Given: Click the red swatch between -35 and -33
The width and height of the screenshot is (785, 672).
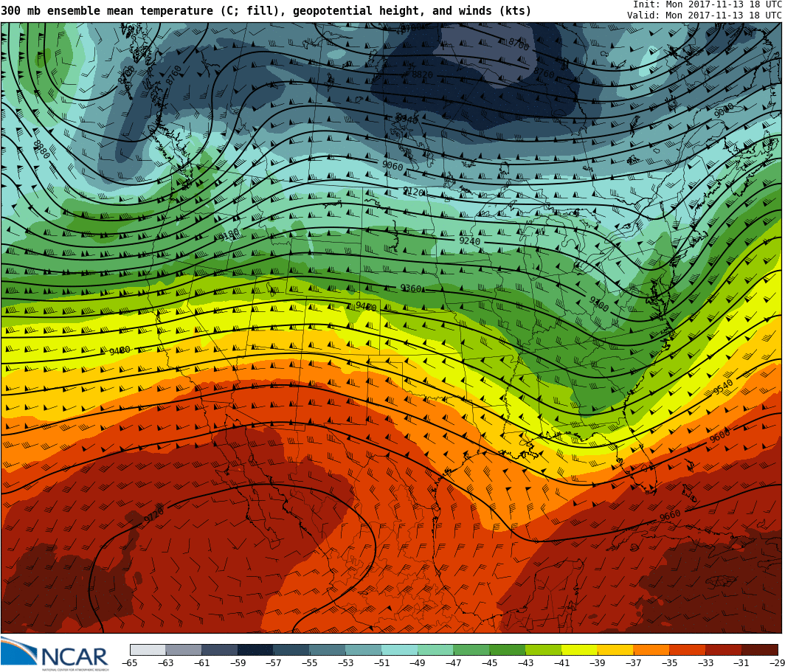Looking at the screenshot, I should click(688, 649).
